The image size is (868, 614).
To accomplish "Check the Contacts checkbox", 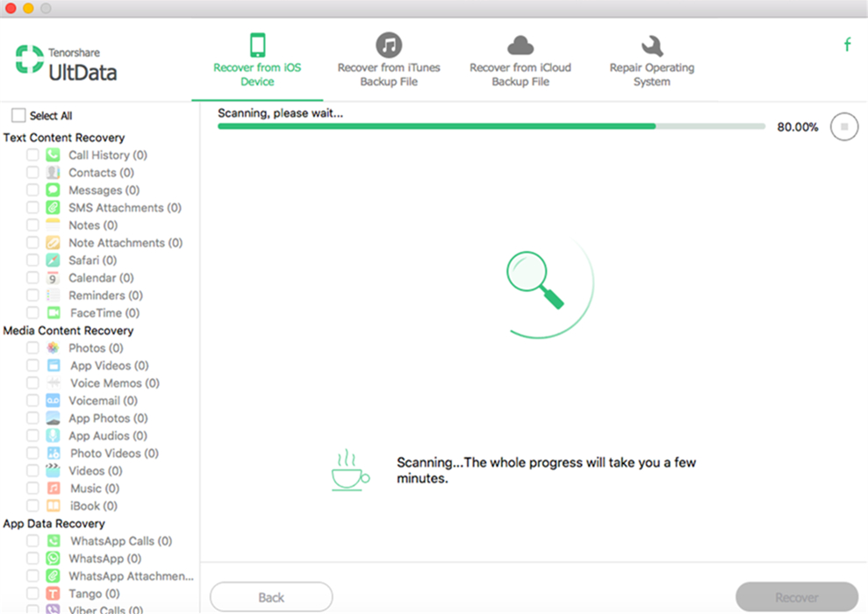I will pos(32,172).
